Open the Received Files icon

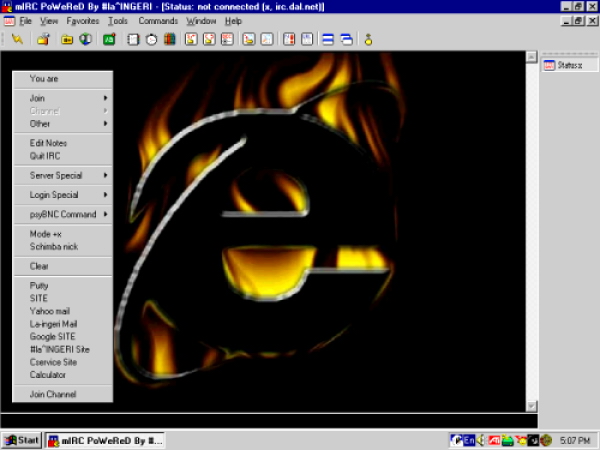(x=249, y=39)
